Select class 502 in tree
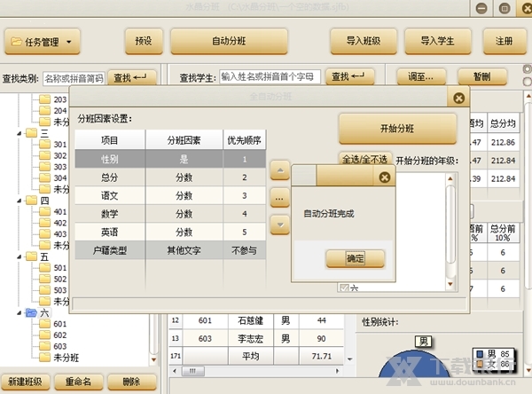Viewport: 532px width, 394px height. pyautogui.click(x=60, y=280)
